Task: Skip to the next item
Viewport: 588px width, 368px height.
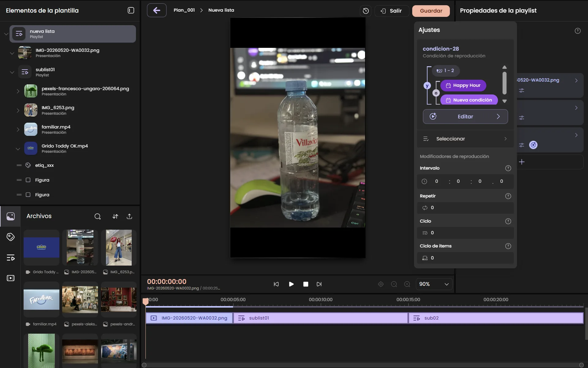Action: point(319,284)
